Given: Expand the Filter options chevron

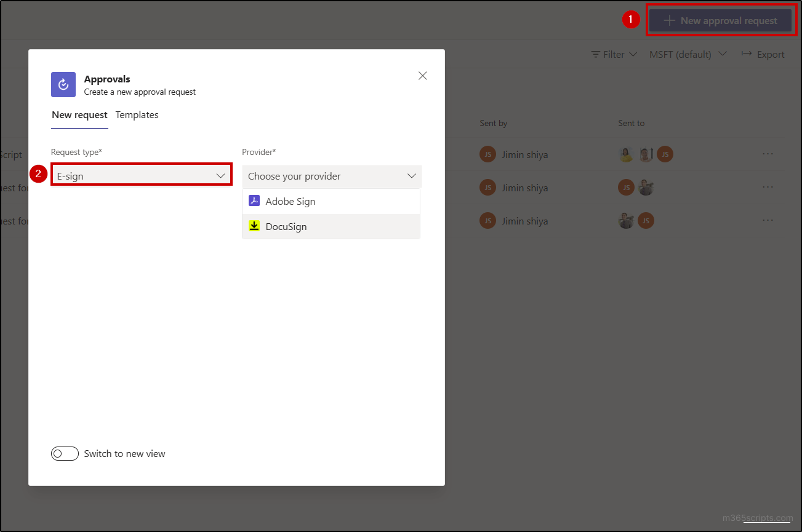Looking at the screenshot, I should click(633, 54).
